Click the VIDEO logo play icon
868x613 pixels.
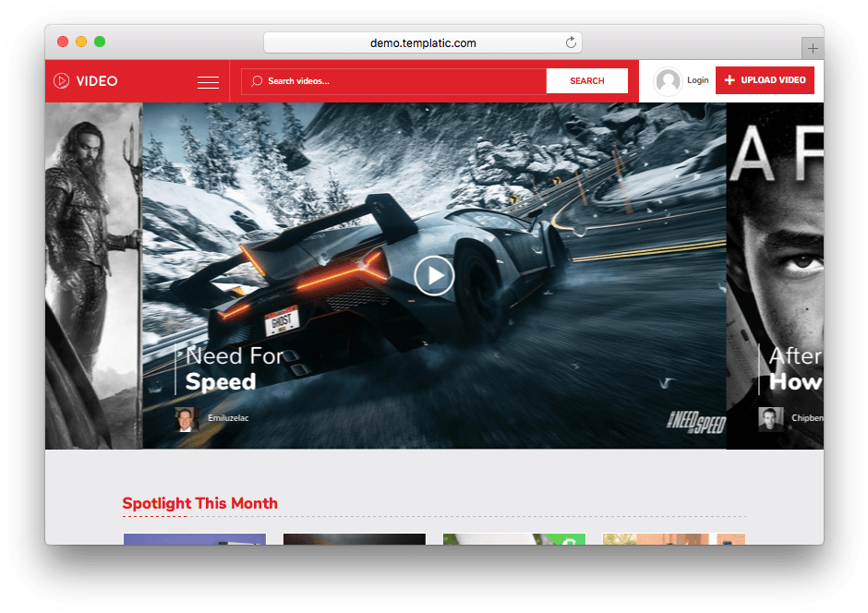pyautogui.click(x=62, y=80)
